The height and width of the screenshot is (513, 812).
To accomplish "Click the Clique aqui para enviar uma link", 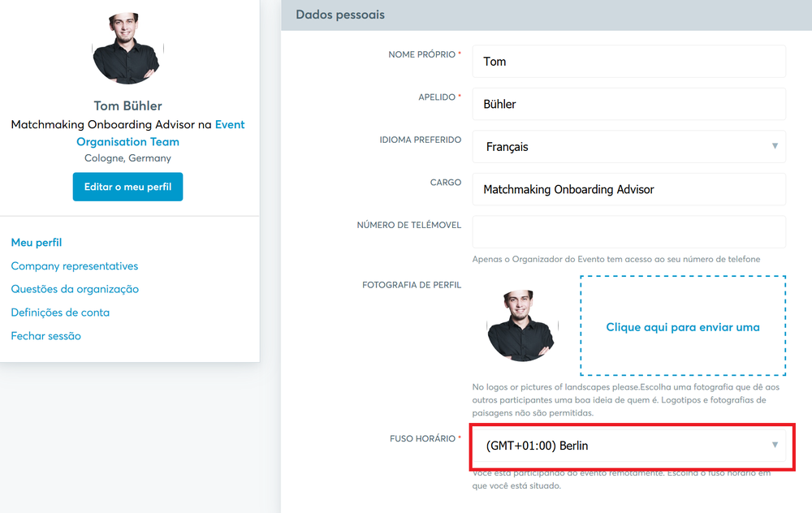I will pos(683,327).
